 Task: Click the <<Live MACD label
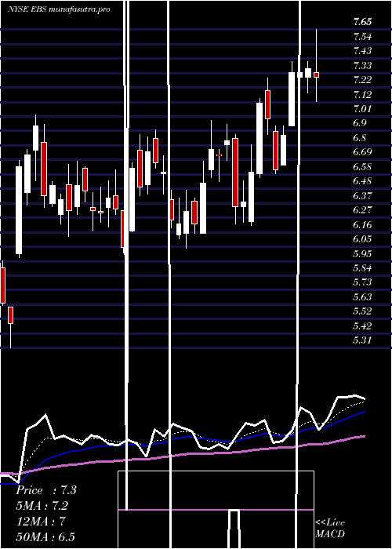pos(330,528)
